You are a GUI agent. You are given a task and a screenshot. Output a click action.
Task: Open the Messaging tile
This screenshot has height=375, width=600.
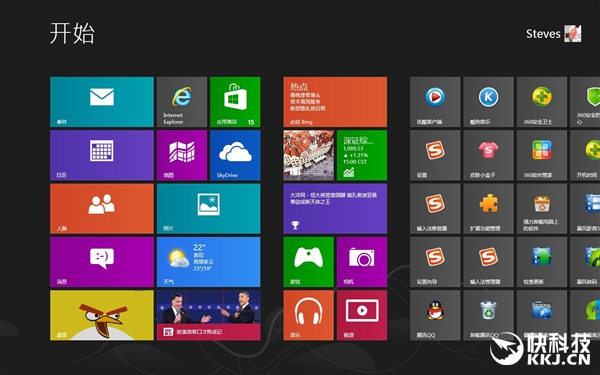[x=102, y=262]
